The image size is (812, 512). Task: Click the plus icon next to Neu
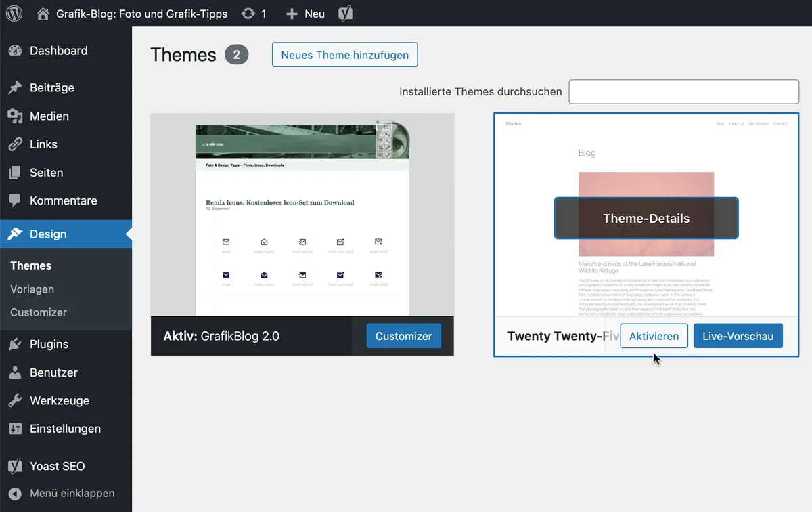point(292,14)
